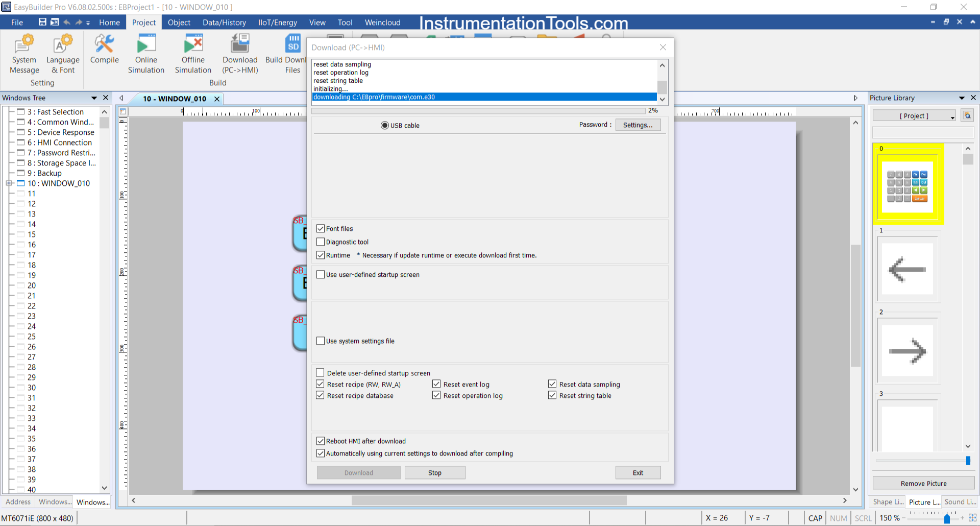Undo the last action
Viewport: 980px width, 526px height.
[67, 22]
